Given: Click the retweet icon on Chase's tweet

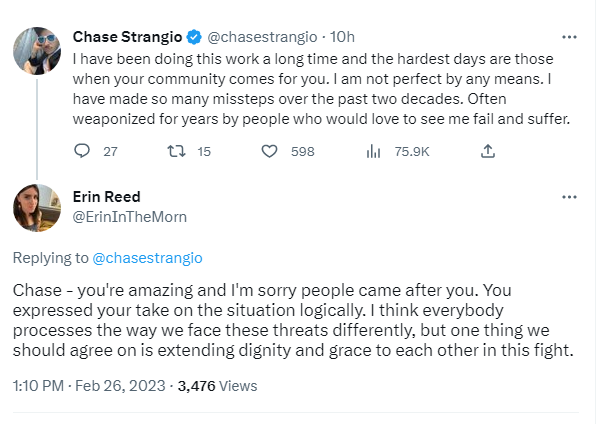Looking at the screenshot, I should point(176,151).
